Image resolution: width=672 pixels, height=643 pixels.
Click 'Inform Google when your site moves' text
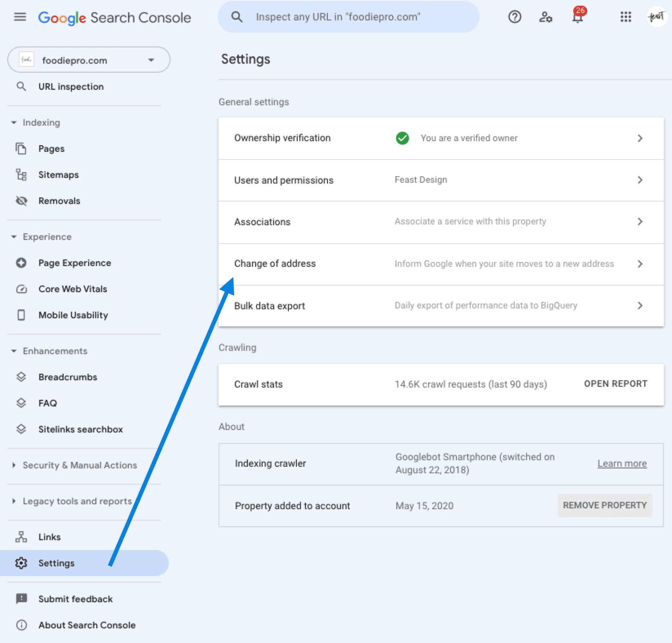pos(504,264)
